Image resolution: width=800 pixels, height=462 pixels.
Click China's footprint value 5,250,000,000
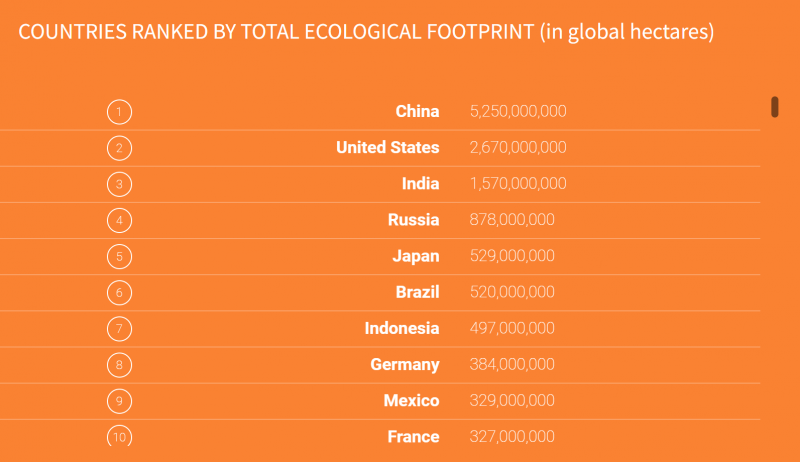point(518,111)
